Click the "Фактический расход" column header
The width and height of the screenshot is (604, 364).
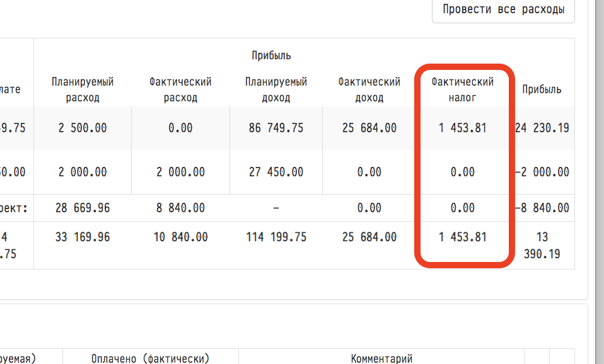(180, 89)
